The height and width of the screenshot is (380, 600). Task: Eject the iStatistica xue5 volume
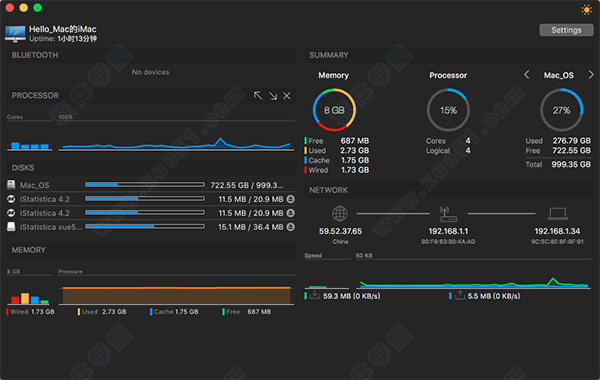pyautogui.click(x=290, y=227)
